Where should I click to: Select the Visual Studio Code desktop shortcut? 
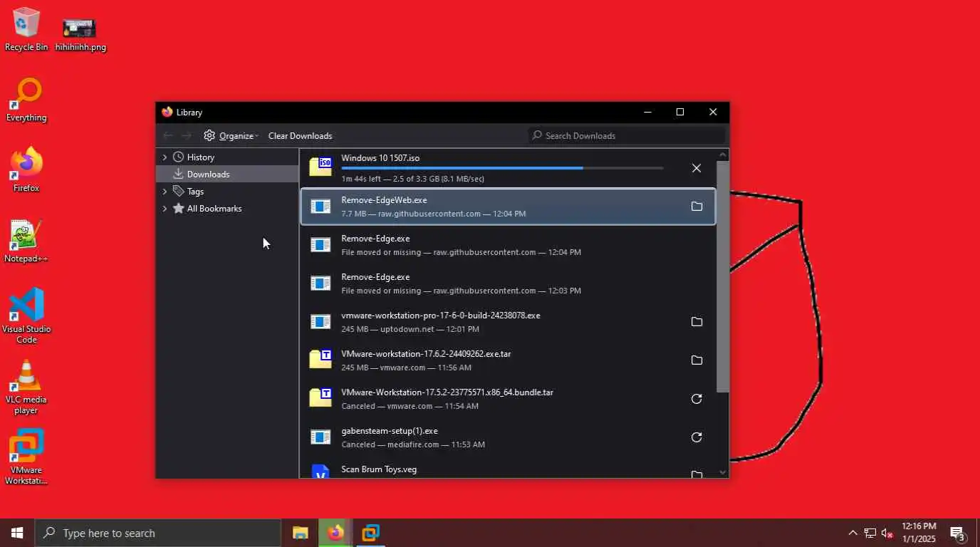(x=26, y=315)
